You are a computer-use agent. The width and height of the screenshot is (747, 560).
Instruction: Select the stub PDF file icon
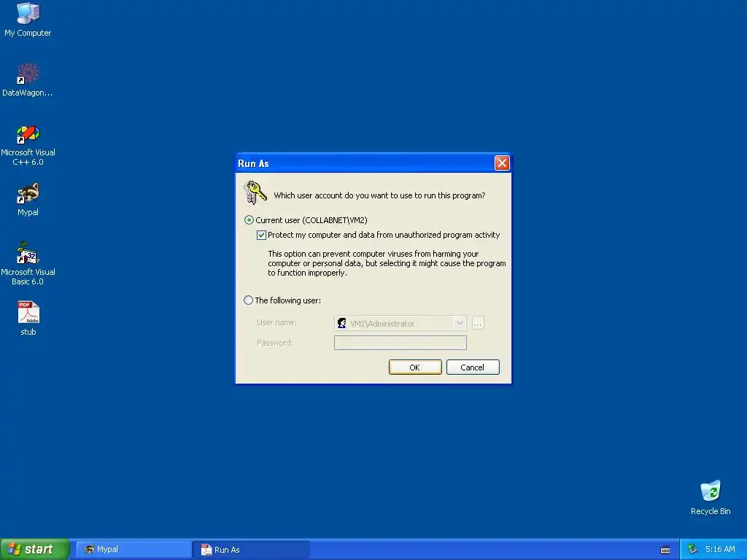tap(28, 318)
